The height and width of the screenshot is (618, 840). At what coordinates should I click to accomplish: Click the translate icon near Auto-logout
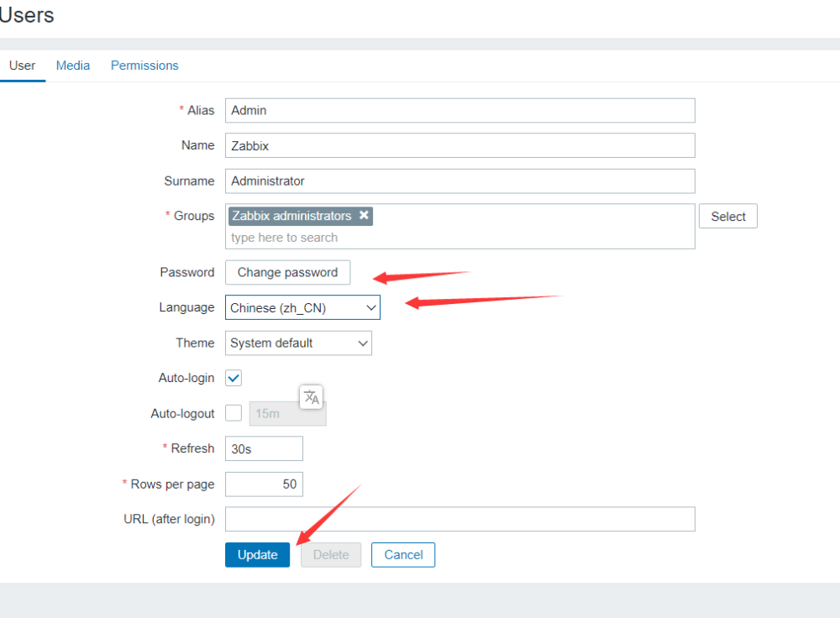point(312,397)
